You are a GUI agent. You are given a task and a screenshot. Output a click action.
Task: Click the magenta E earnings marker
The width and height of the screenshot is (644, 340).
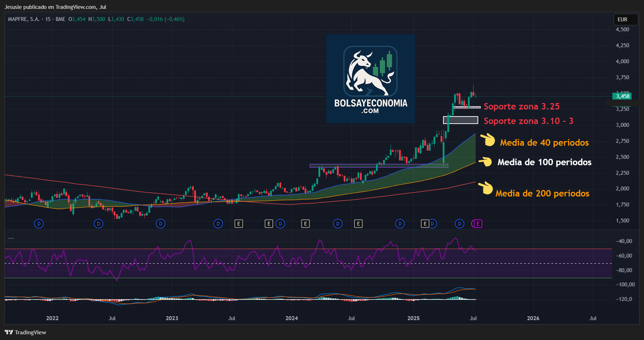coord(478,223)
